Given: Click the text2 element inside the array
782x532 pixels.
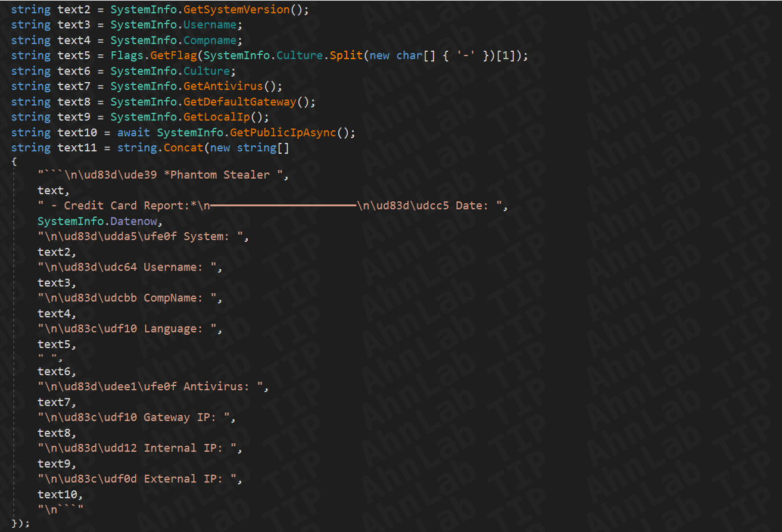Looking at the screenshot, I should [55, 252].
